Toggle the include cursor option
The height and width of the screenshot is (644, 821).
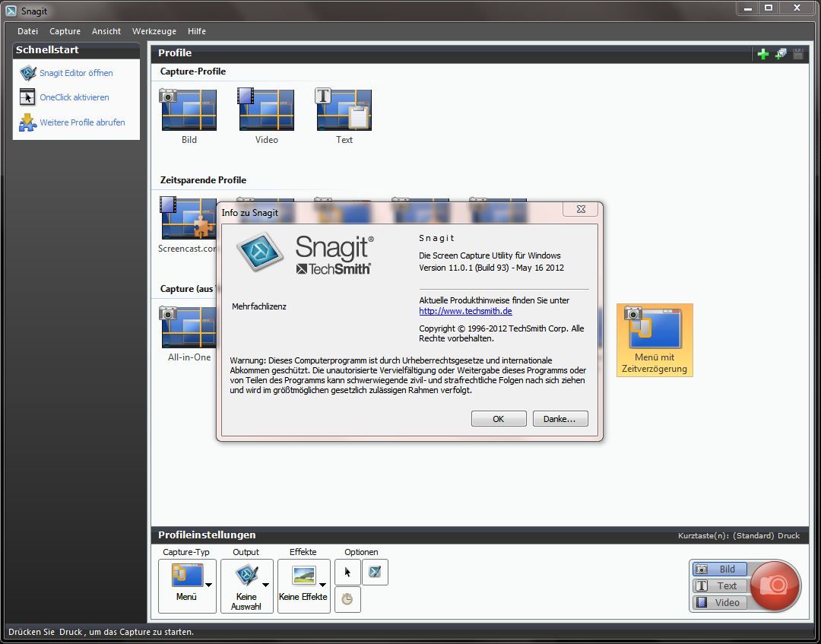pyautogui.click(x=347, y=573)
